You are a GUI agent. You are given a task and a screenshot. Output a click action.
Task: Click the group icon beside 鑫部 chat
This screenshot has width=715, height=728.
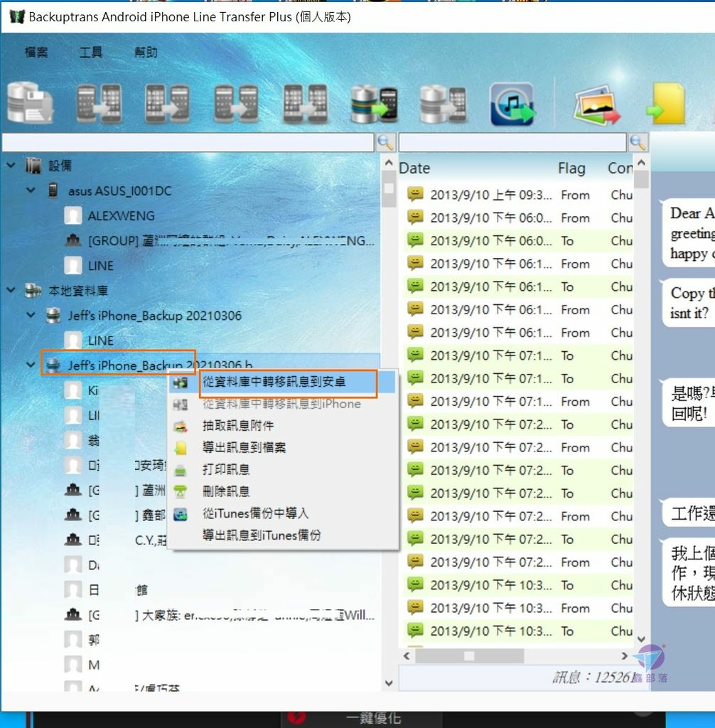coord(73,515)
